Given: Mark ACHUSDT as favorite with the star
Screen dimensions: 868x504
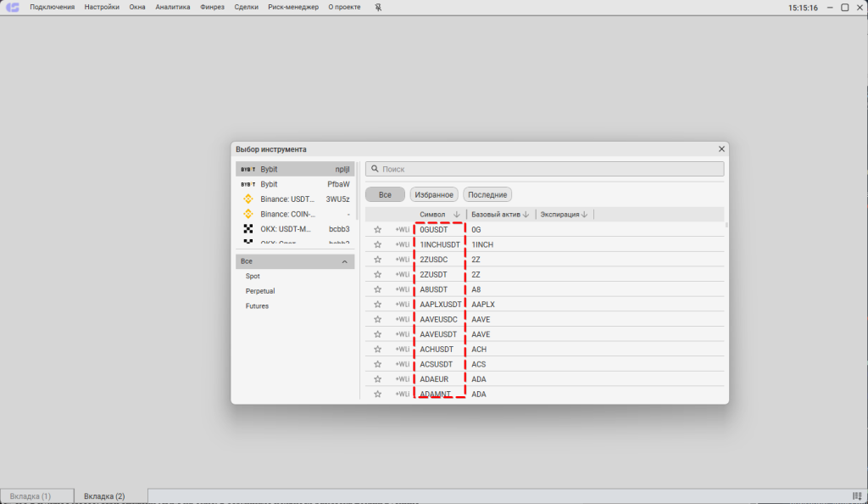Looking at the screenshot, I should (378, 350).
